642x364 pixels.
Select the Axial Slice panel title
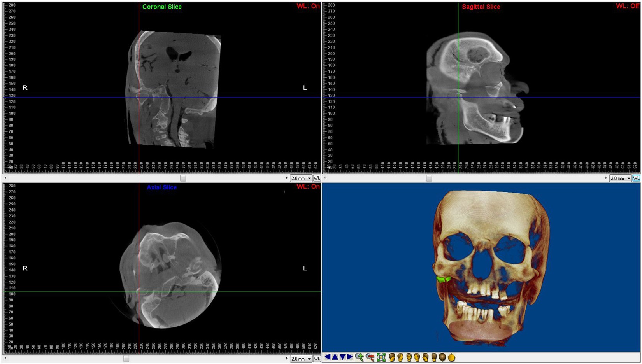(162, 187)
